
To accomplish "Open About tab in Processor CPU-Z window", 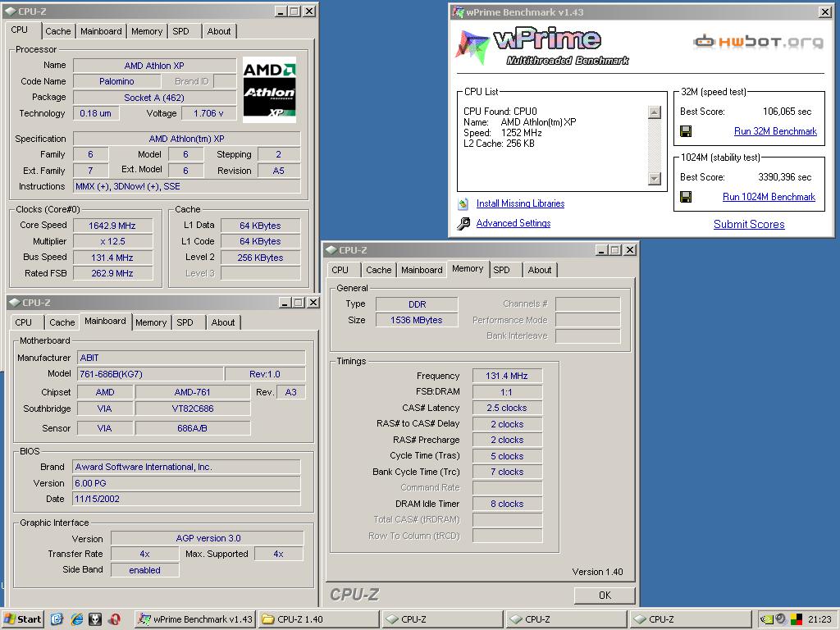I will pyautogui.click(x=219, y=31).
